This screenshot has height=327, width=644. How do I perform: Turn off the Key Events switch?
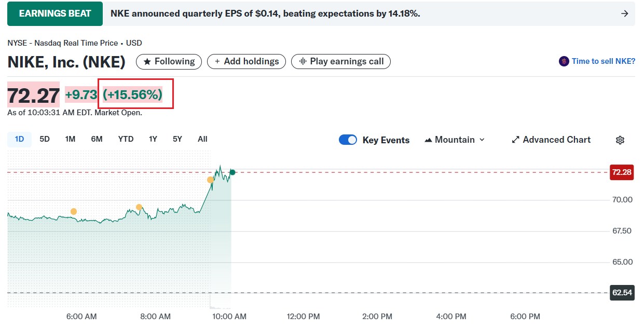coord(348,140)
